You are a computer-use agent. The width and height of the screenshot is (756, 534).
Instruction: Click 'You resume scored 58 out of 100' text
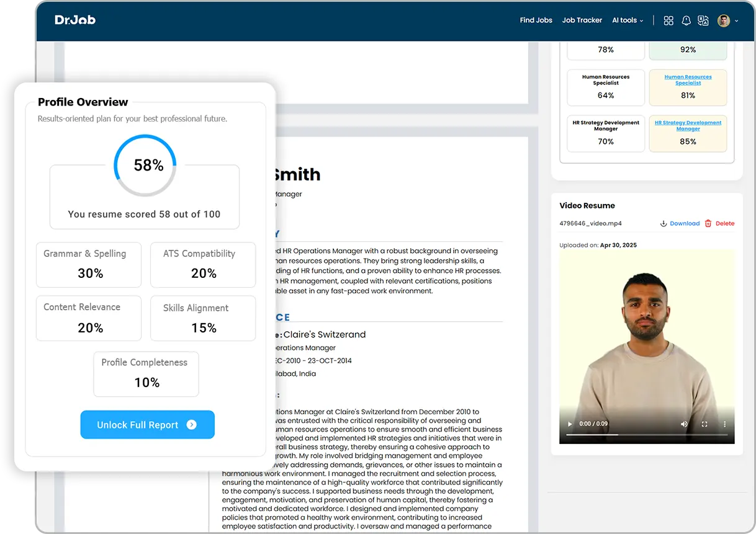click(x=144, y=214)
